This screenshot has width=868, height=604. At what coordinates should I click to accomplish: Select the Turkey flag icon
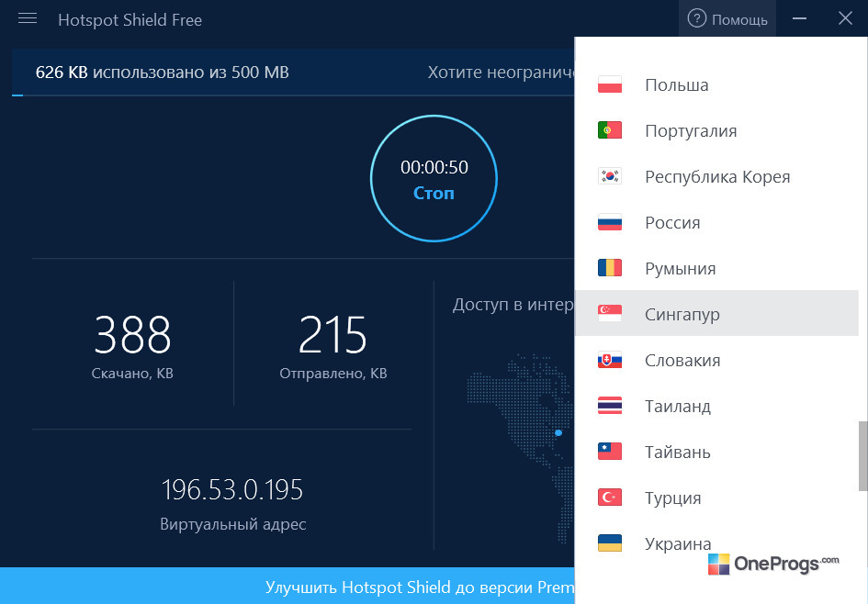point(610,498)
